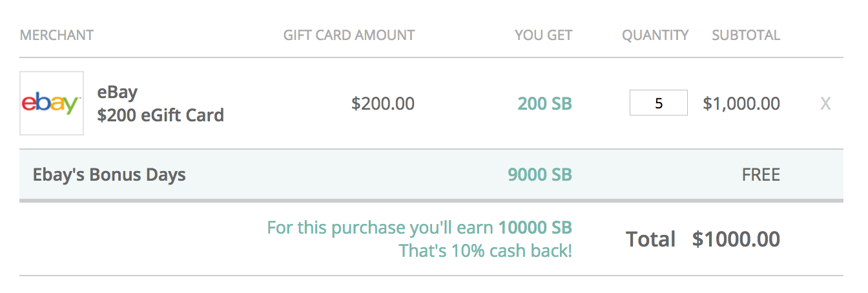Image resolution: width=868 pixels, height=293 pixels.
Task: Click the 9000 SB bonus amount
Action: pyautogui.click(x=540, y=175)
